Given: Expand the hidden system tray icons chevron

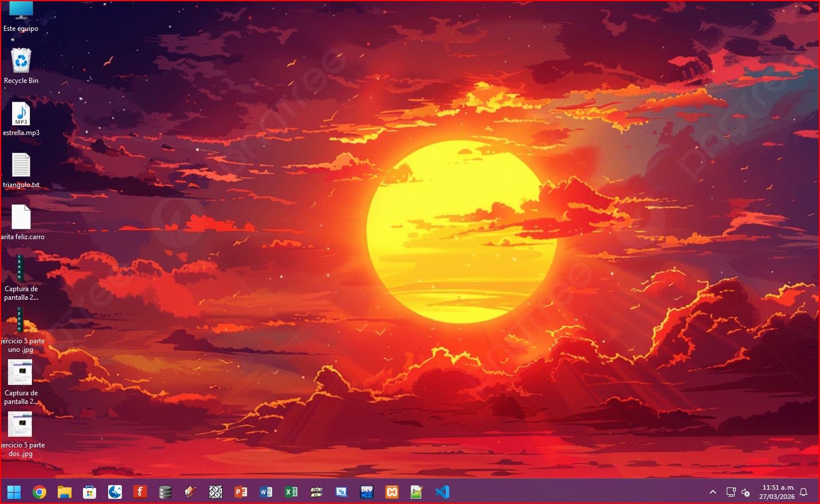Looking at the screenshot, I should coord(713,492).
